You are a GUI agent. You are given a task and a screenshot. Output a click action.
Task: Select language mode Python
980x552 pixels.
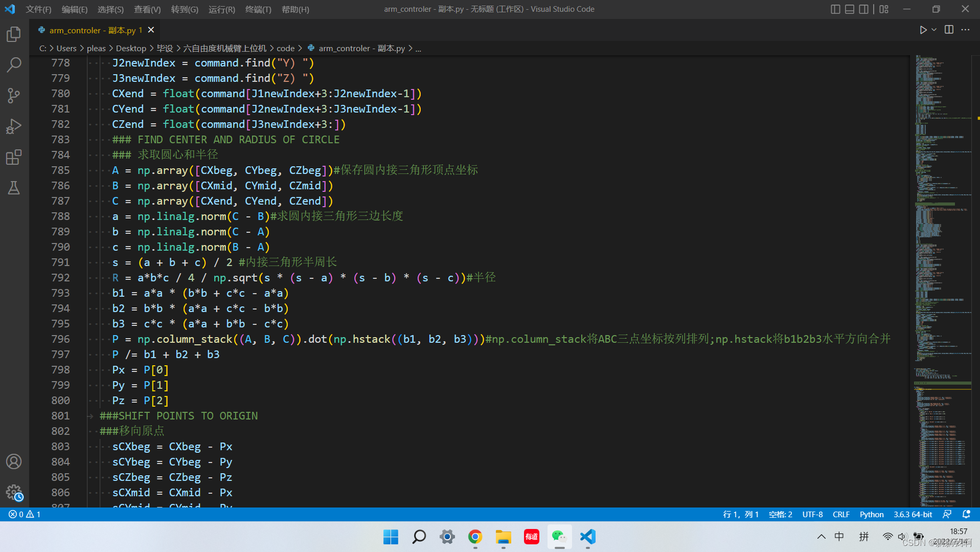[872, 514]
